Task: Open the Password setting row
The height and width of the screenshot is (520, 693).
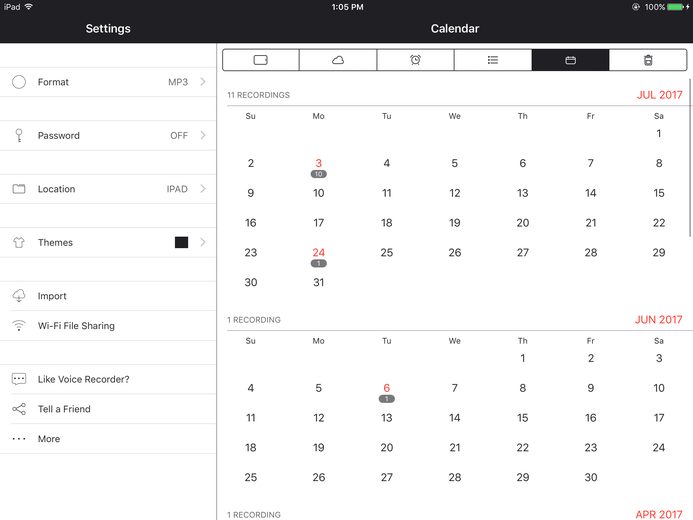Action: tap(108, 136)
